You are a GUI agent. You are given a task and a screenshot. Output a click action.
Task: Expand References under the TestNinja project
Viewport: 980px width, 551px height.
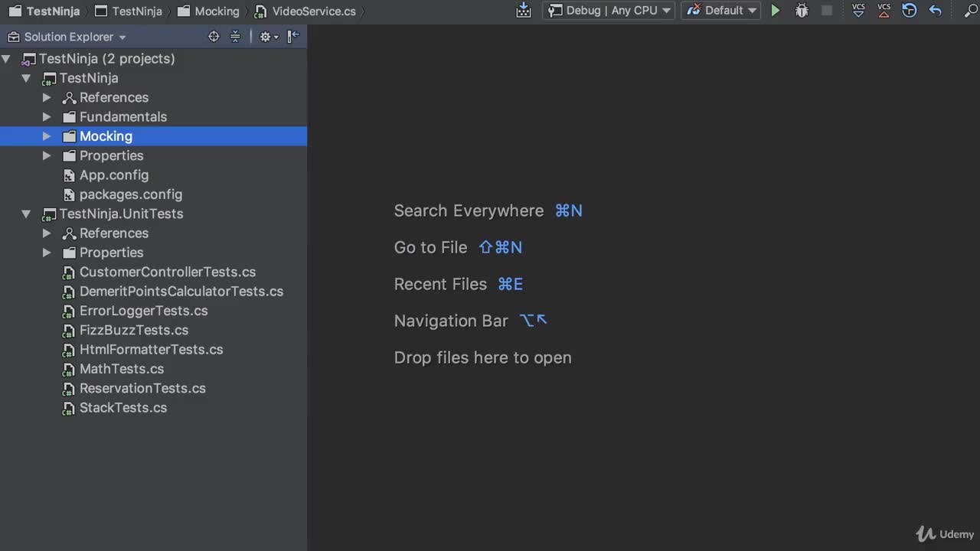point(47,97)
